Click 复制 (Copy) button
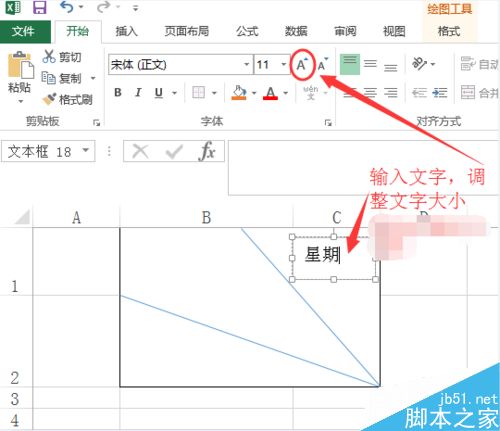Screen dimensions: 500x431 pyautogui.click(x=62, y=78)
